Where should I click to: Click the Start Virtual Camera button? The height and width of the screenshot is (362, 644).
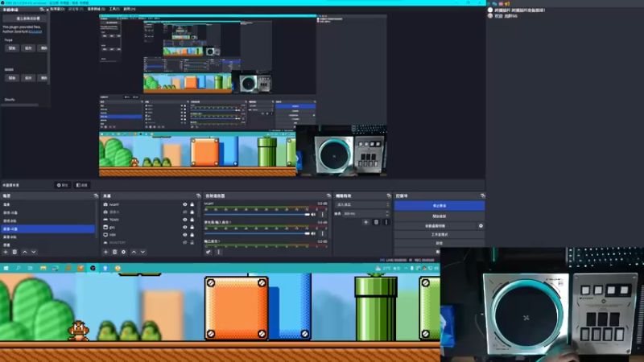pyautogui.click(x=435, y=226)
